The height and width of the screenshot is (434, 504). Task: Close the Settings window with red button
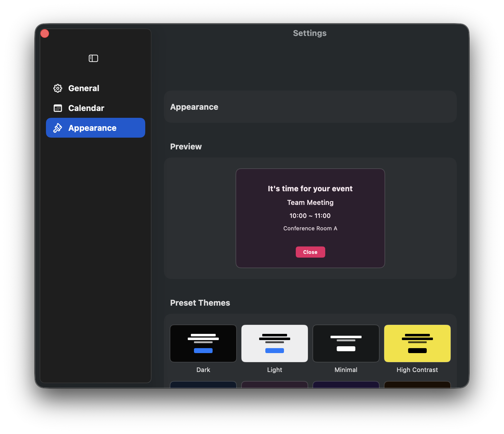coord(45,33)
